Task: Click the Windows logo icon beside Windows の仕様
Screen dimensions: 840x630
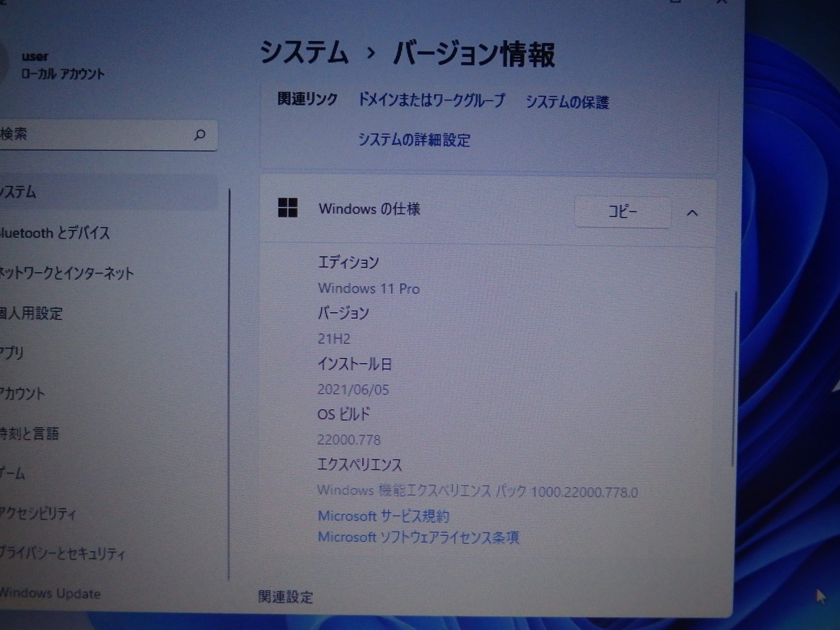Action: coord(288,208)
